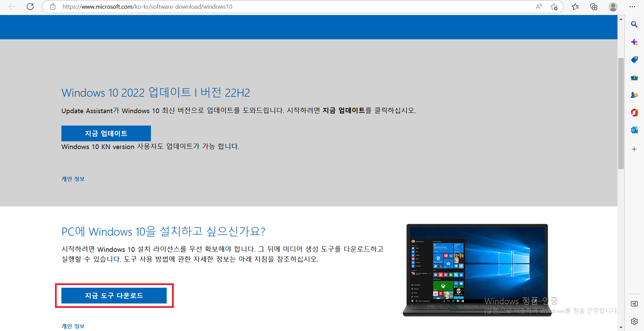Image resolution: width=644 pixels, height=331 pixels.
Task: Click the PC에 Windows 10을 설치하고 싶으신가요 heading
Action: point(163,231)
